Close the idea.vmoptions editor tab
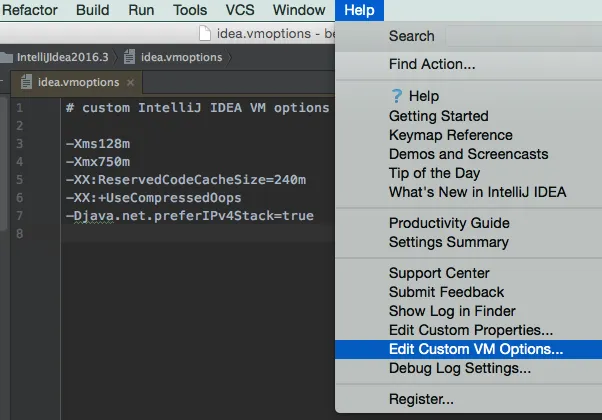 130,82
